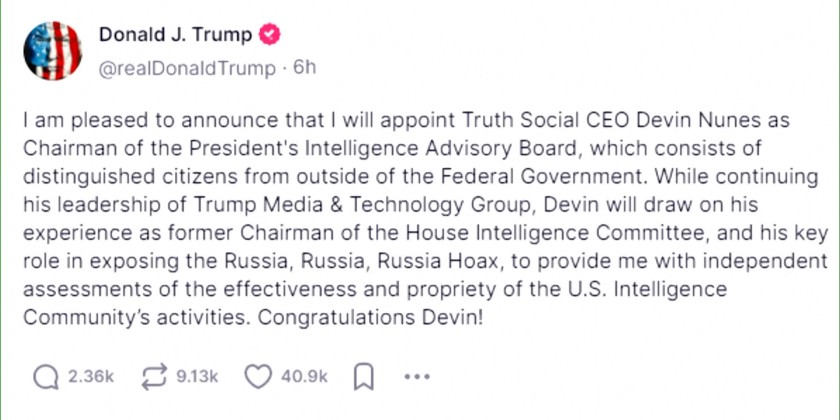This screenshot has width=840, height=420.
Task: Click the red verified badge
Action: click(x=270, y=35)
